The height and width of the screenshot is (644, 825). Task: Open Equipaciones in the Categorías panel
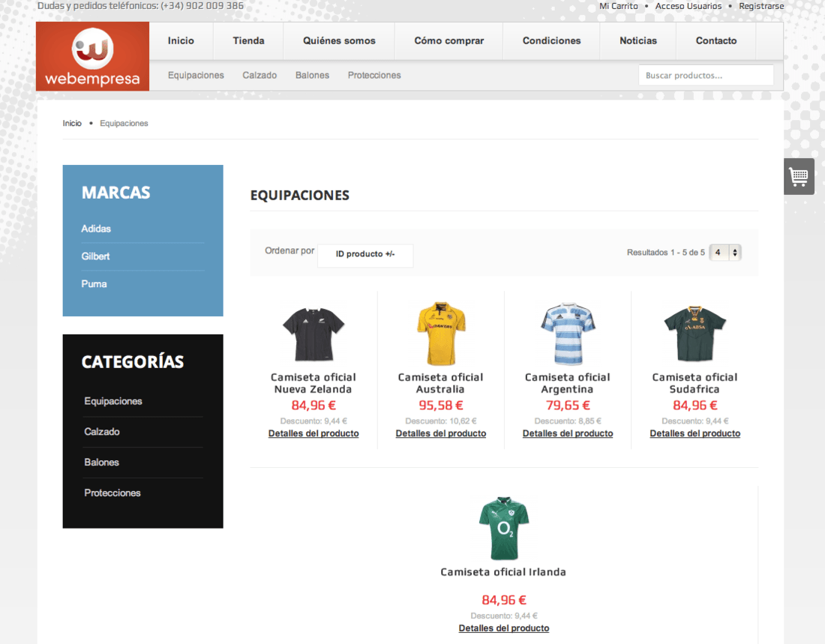pos(113,401)
